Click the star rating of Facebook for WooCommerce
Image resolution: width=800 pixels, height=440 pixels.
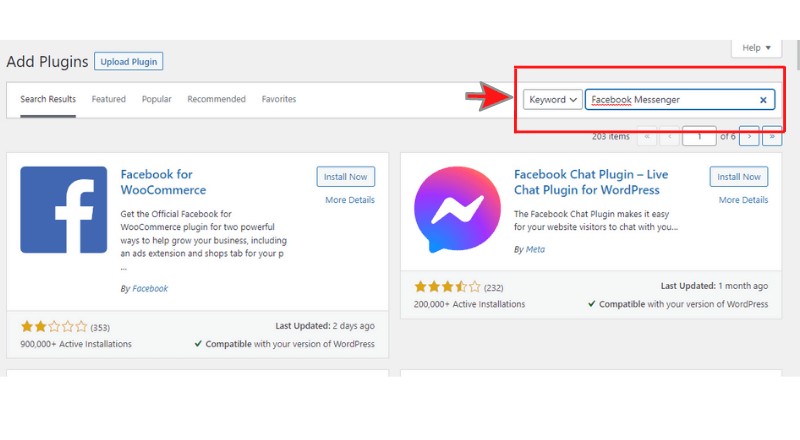pyautogui.click(x=54, y=327)
